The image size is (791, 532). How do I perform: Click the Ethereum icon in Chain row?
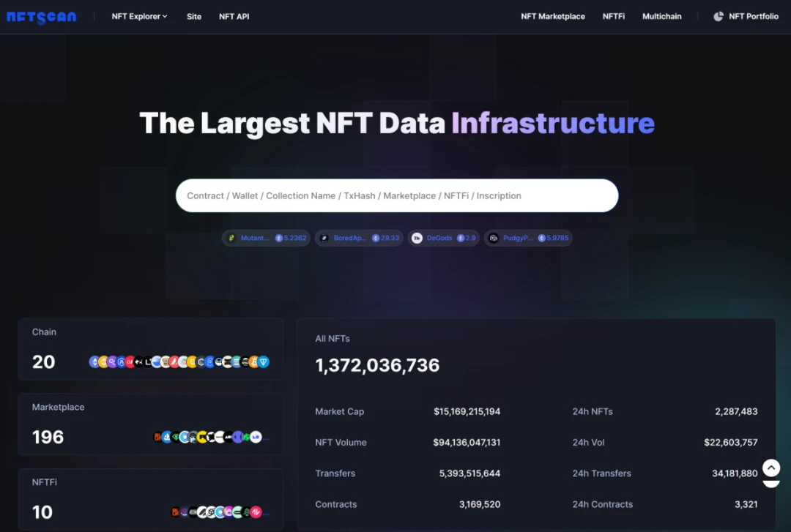[94, 361]
